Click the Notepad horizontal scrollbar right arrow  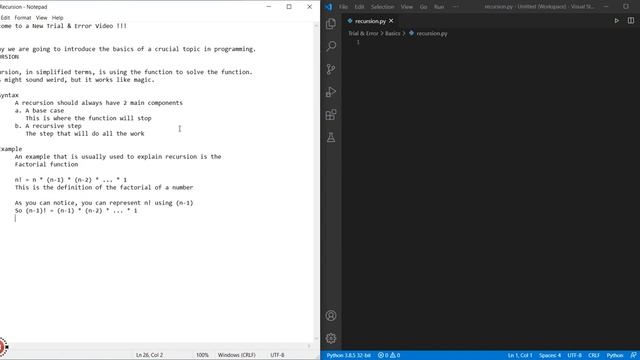pyautogui.click(x=309, y=346)
